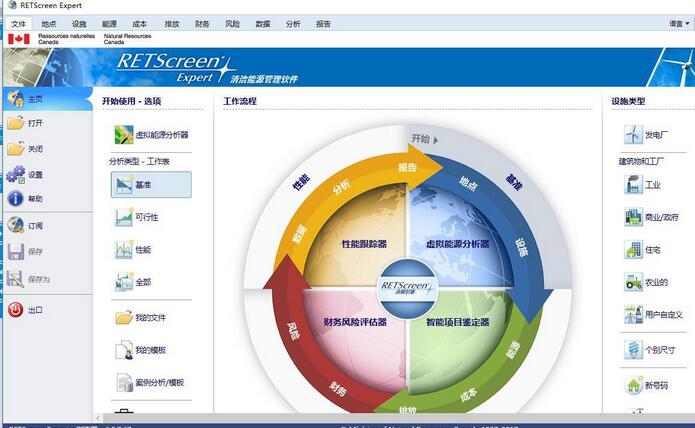Switch to the 设施 tab
The width and height of the screenshot is (695, 428).
tap(79, 24)
